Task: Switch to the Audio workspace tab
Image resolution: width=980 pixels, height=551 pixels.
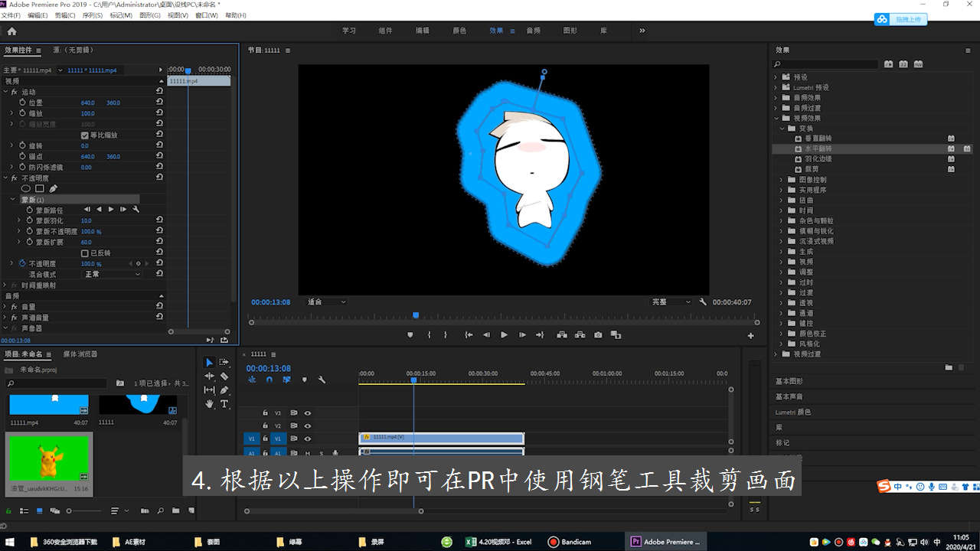Action: tap(533, 31)
